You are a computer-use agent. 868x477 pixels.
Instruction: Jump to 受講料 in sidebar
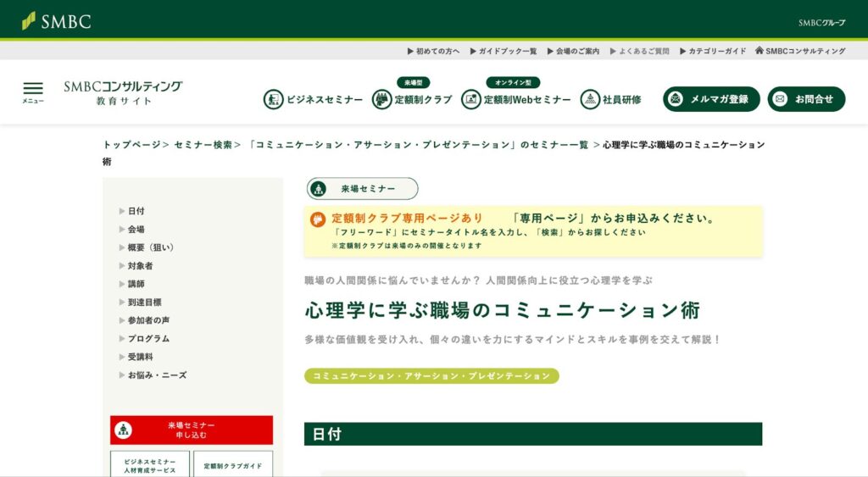(140, 357)
